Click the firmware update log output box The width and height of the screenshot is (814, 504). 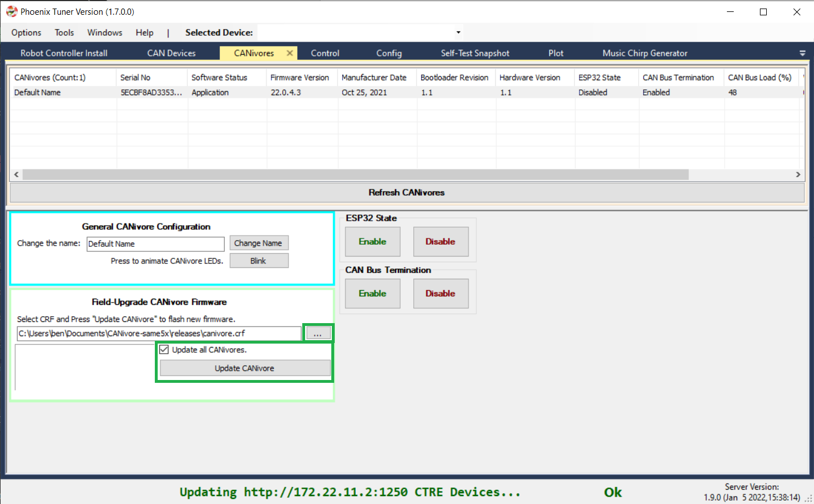tap(85, 367)
